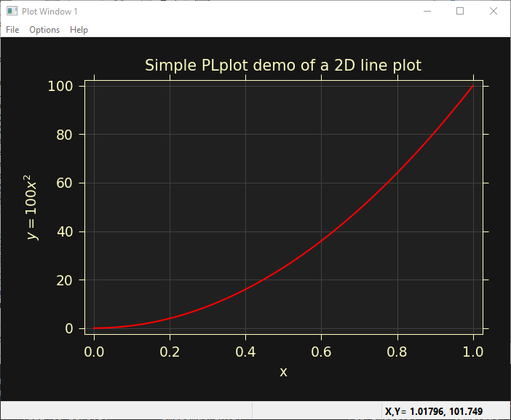Image resolution: width=511 pixels, height=420 pixels.
Task: Click the "Simple PLplot demo" plot title
Action: point(283,66)
